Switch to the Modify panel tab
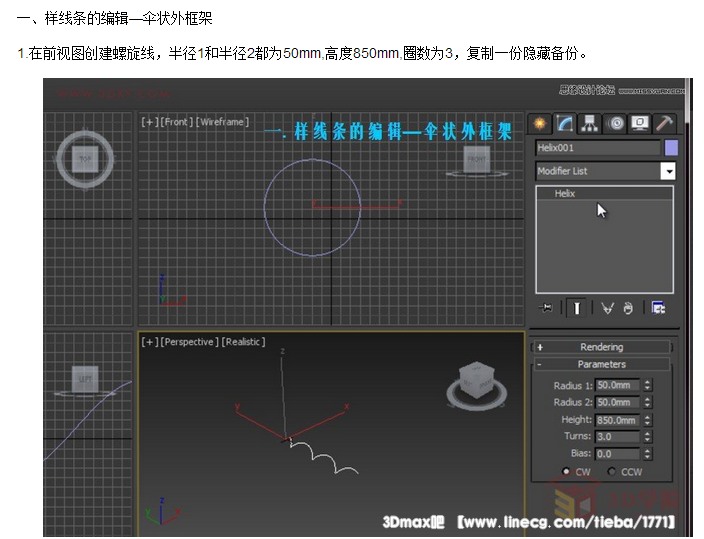 (x=564, y=123)
